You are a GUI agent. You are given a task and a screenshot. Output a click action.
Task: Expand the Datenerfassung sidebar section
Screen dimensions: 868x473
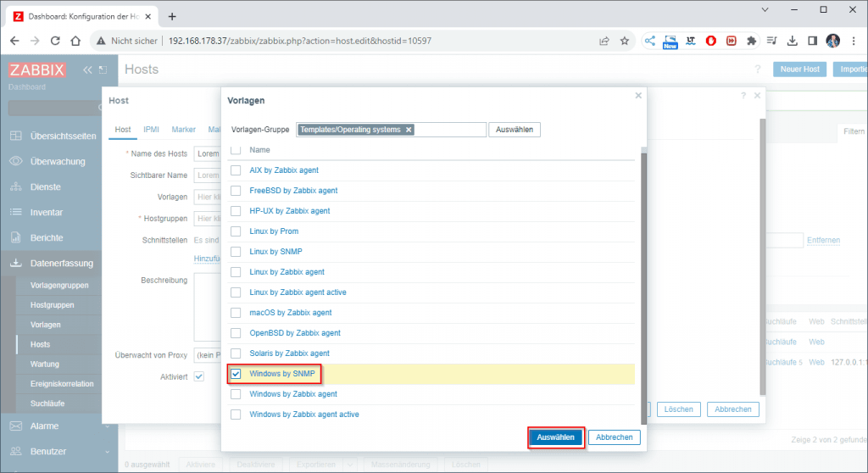click(59, 263)
